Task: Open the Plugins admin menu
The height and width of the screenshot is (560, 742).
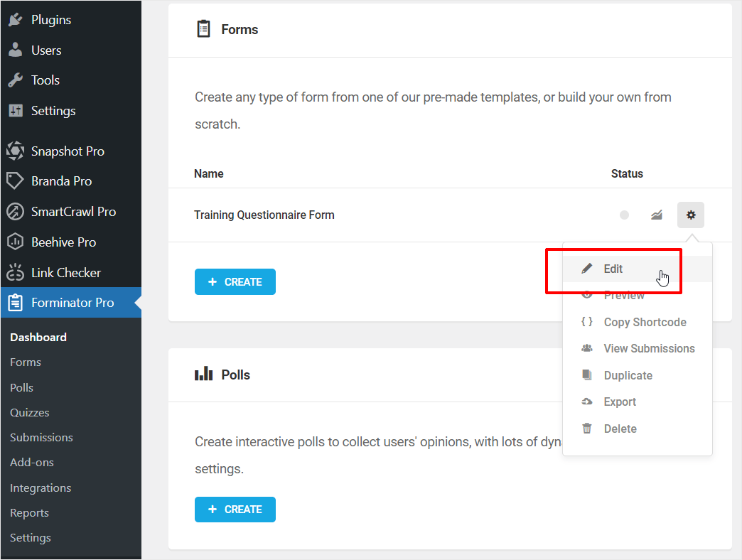Action: pyautogui.click(x=71, y=20)
